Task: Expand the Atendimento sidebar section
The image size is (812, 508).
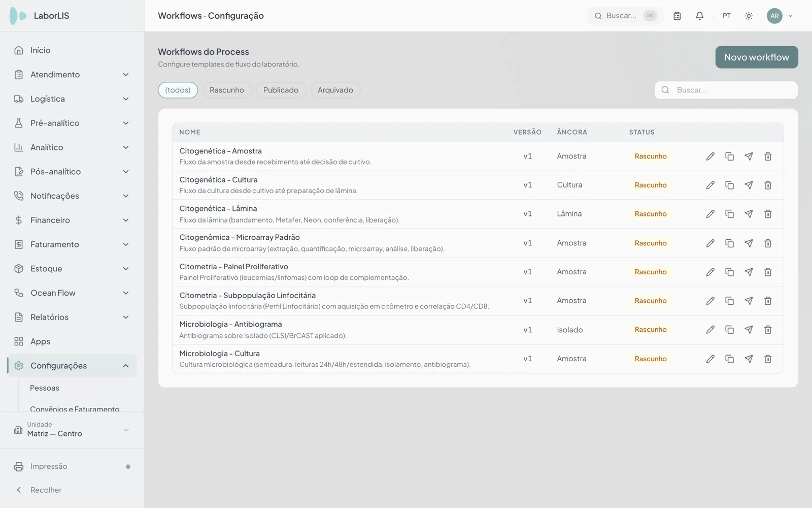Action: coord(72,75)
